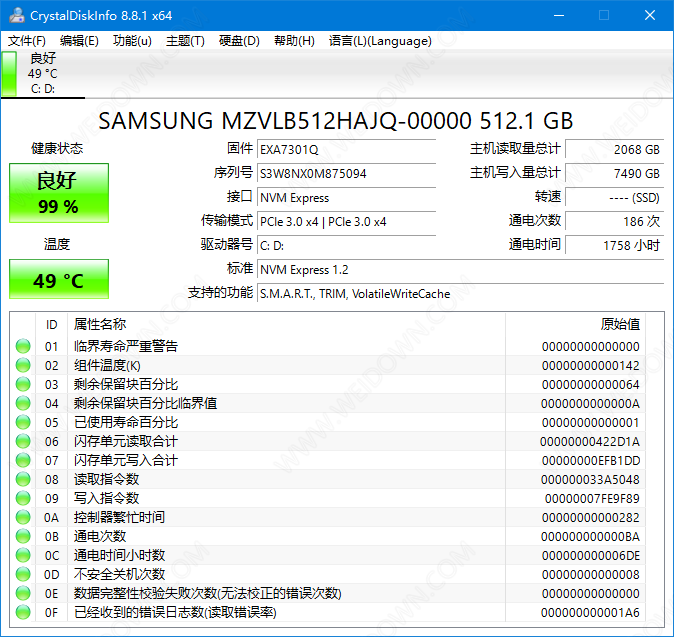674x637 pixels.
Task: Click the ID column header
Action: point(52,324)
